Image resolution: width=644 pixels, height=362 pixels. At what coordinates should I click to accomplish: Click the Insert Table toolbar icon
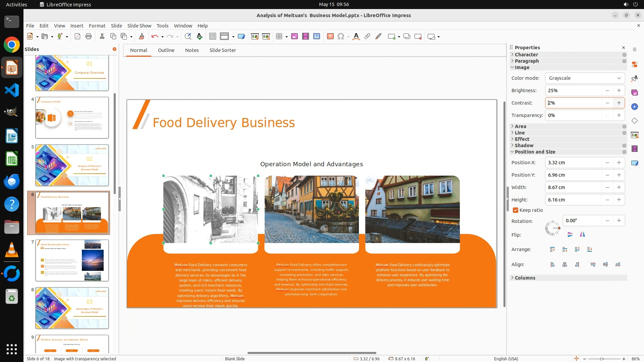tap(279, 37)
